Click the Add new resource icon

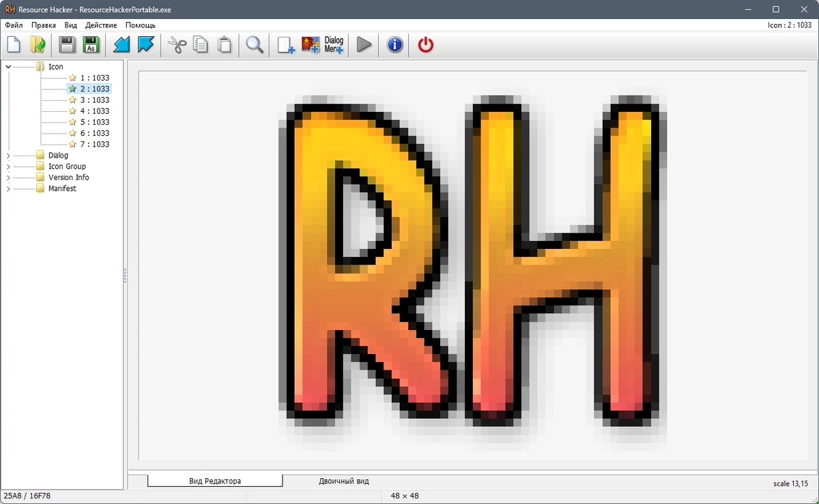(x=286, y=46)
